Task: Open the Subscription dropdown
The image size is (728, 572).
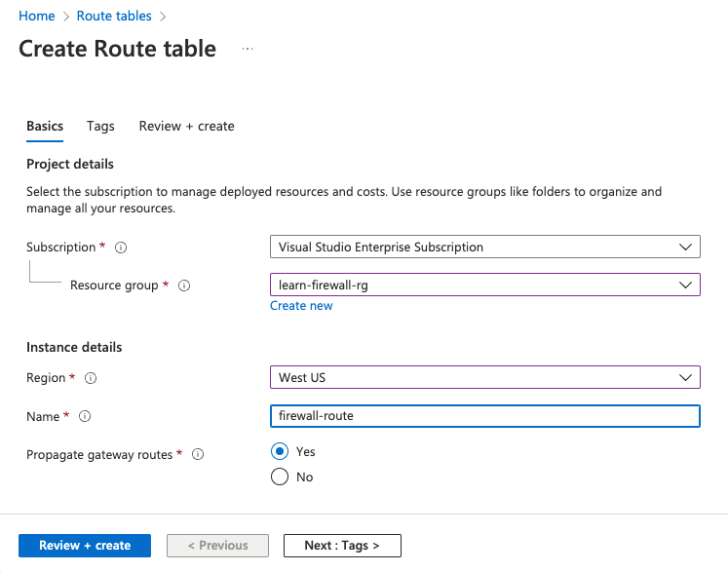Action: pos(485,247)
